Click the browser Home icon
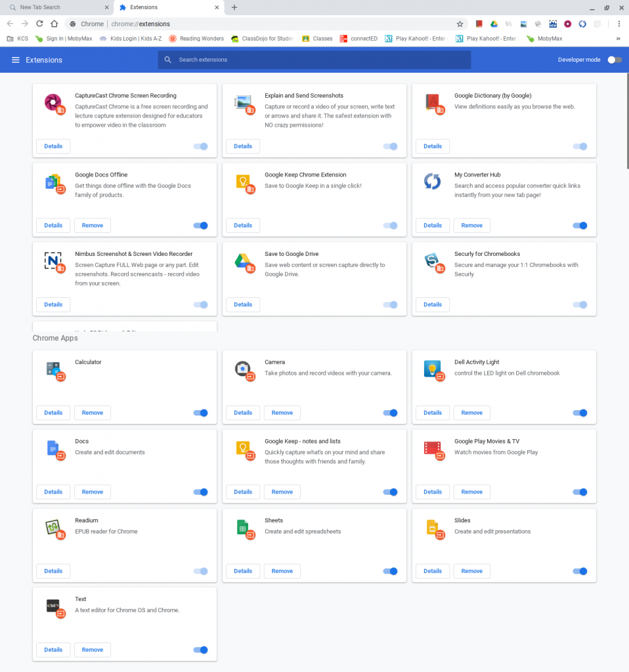 pyautogui.click(x=54, y=24)
